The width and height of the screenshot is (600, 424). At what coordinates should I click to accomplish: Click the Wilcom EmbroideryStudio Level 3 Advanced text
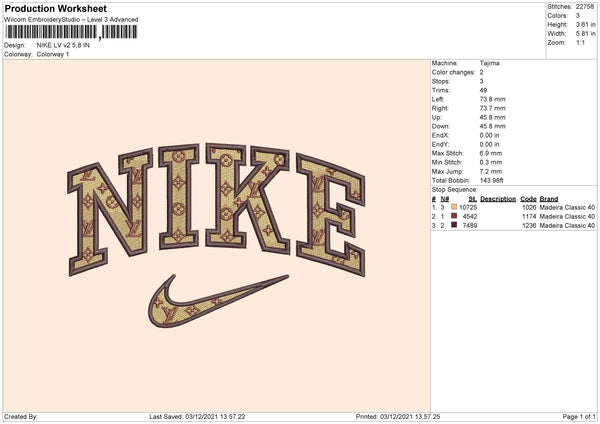(x=71, y=20)
